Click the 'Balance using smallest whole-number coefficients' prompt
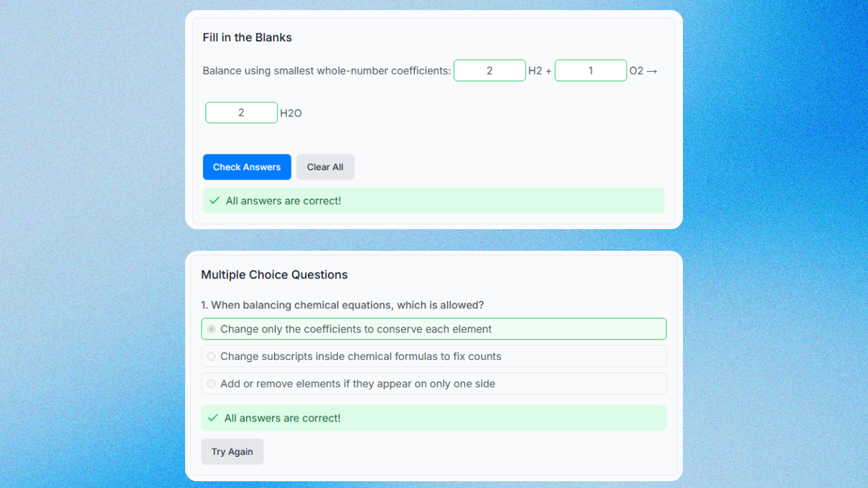Viewport: 868px width, 488px height. click(x=327, y=70)
